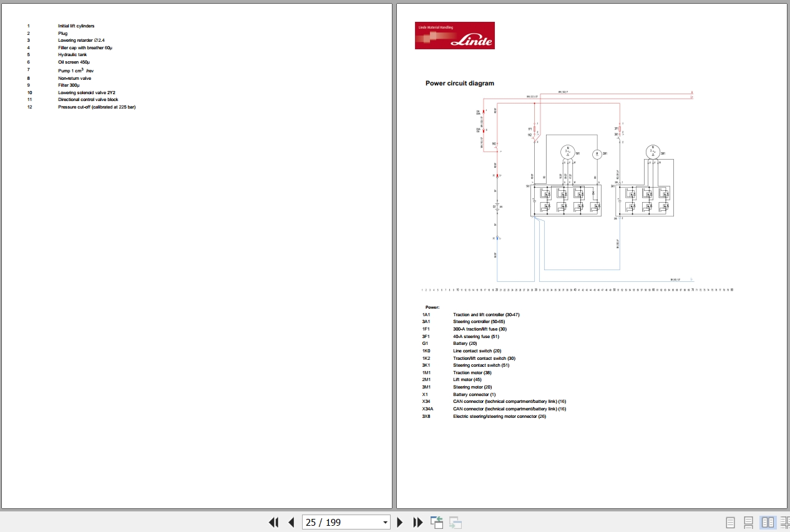Select 'Directional control valve block' text
The height and width of the screenshot is (532, 790).
[x=88, y=100]
